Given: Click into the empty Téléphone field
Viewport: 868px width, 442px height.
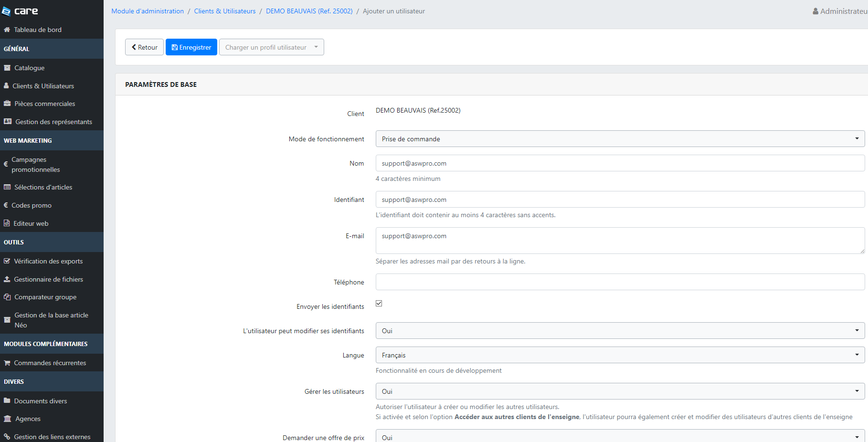Looking at the screenshot, I should [x=620, y=282].
